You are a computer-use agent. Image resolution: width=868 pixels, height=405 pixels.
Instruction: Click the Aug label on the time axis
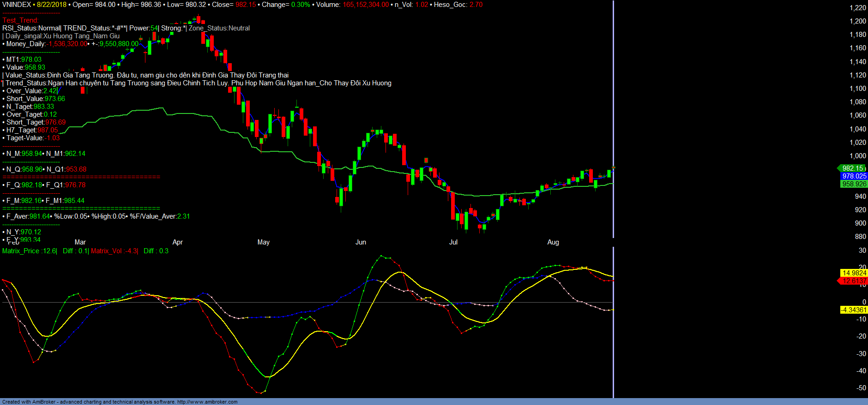(x=553, y=242)
